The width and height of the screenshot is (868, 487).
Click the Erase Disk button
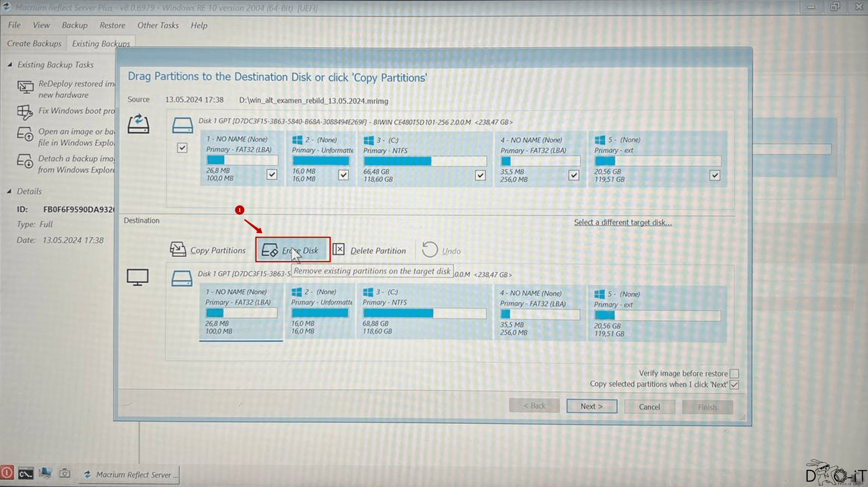click(x=293, y=250)
